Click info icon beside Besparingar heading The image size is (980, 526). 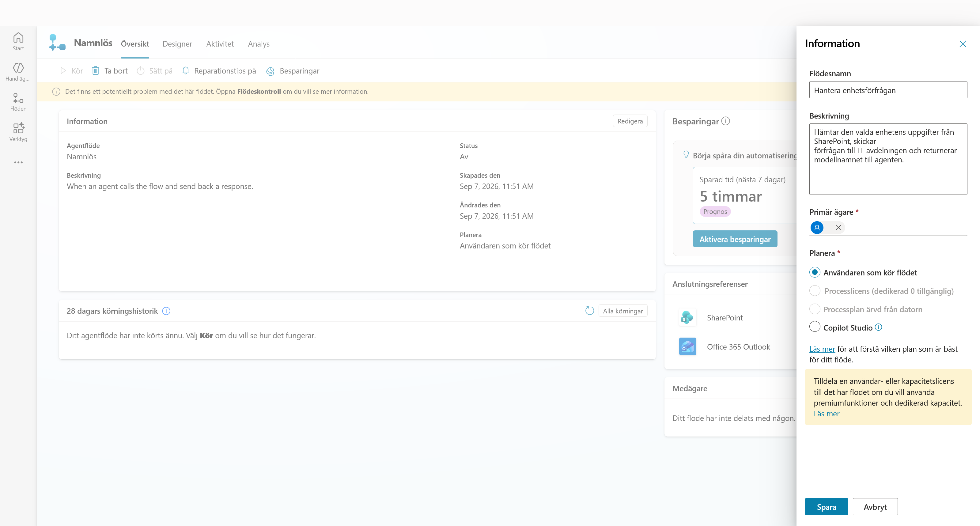tap(725, 121)
